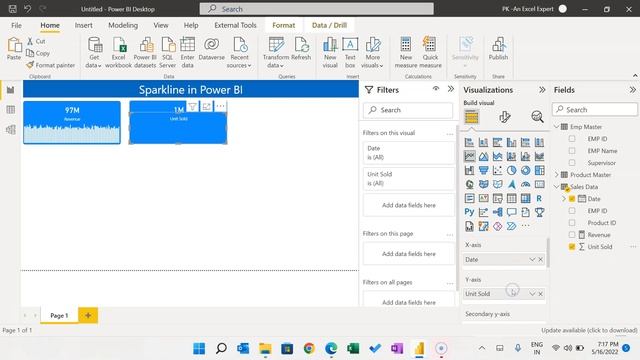Open the Get data dropdown
Viewport: 640px width, 360px height.
[94, 52]
